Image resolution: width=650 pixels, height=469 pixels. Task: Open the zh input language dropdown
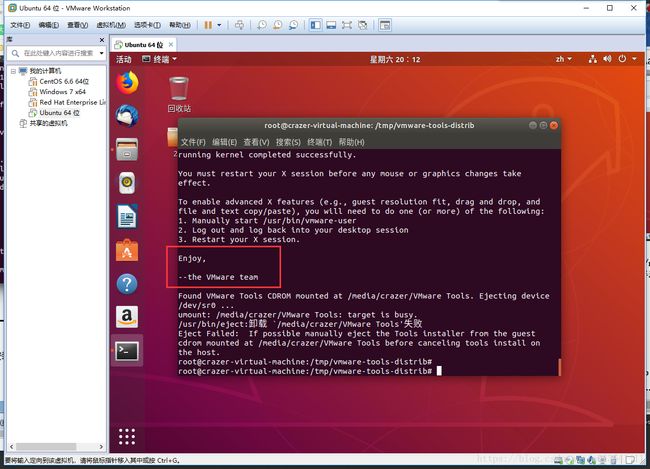tap(563, 59)
